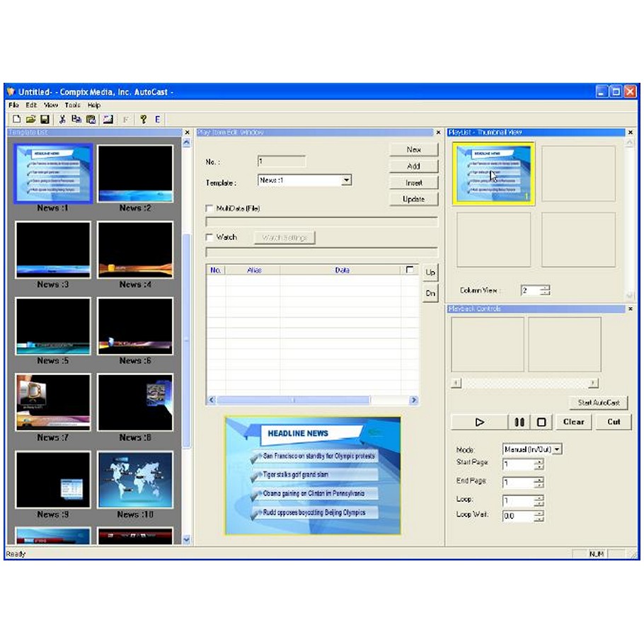The image size is (644, 644).
Task: Click the New file toolbar icon
Action: click(16, 120)
